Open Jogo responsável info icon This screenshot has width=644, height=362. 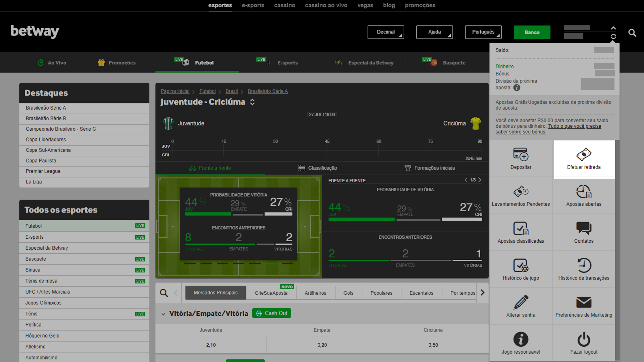pos(521,339)
